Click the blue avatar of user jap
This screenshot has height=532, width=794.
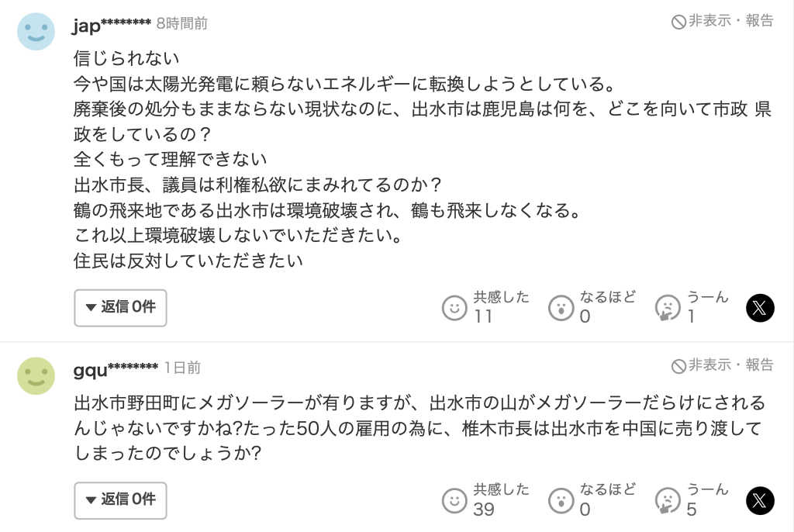tap(36, 32)
